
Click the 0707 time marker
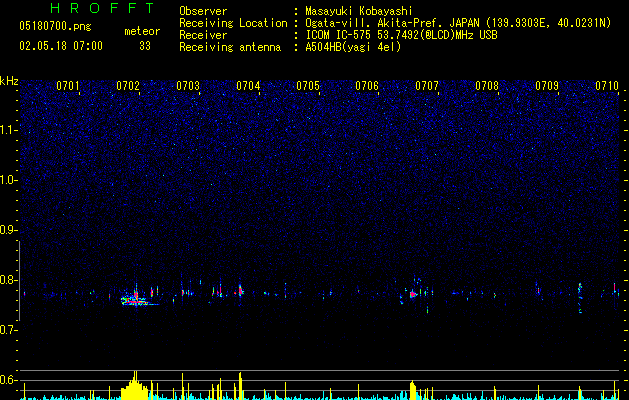pyautogui.click(x=427, y=86)
